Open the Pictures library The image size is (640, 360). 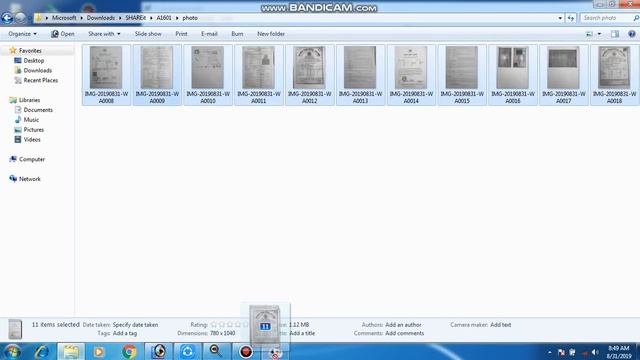coord(33,130)
